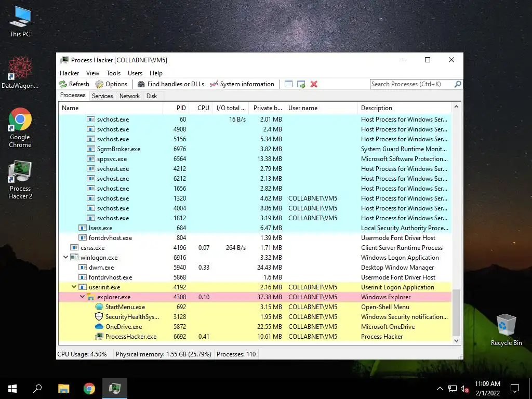Collapse the winlogon.exe tree node
The height and width of the screenshot is (399, 532).
coord(66,257)
